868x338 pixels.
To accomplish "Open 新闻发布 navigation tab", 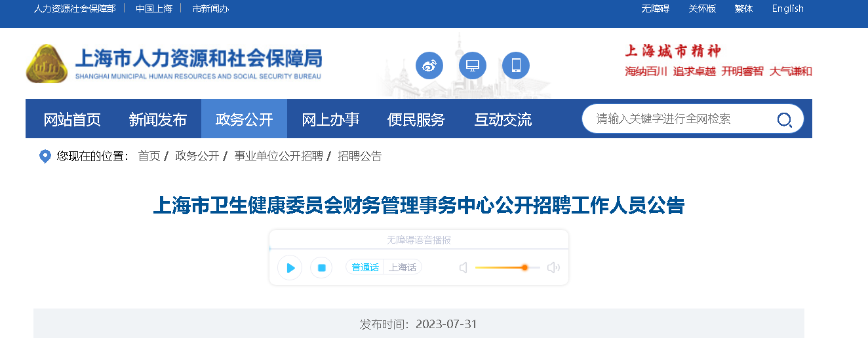I will 158,119.
